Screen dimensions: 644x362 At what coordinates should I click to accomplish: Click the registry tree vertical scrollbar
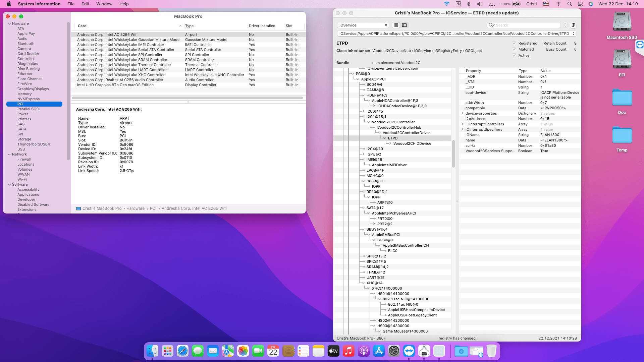click(453, 154)
